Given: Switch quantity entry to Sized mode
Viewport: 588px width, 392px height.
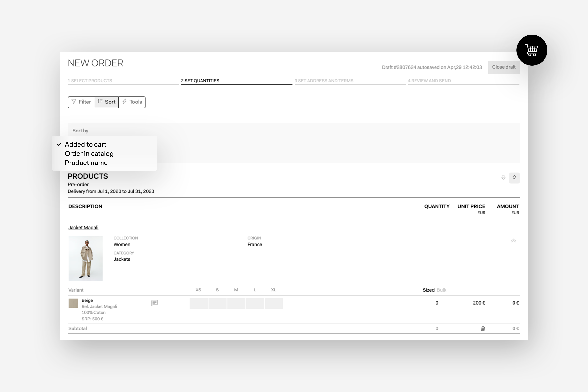Looking at the screenshot, I should (428, 290).
